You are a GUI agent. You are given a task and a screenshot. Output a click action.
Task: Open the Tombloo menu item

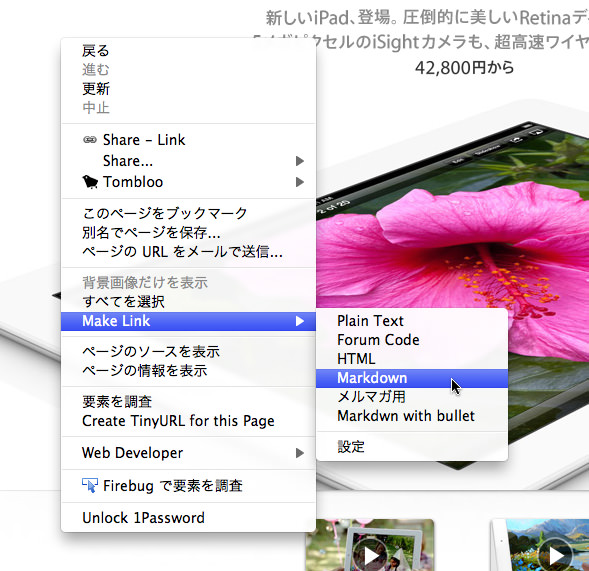[188, 182]
